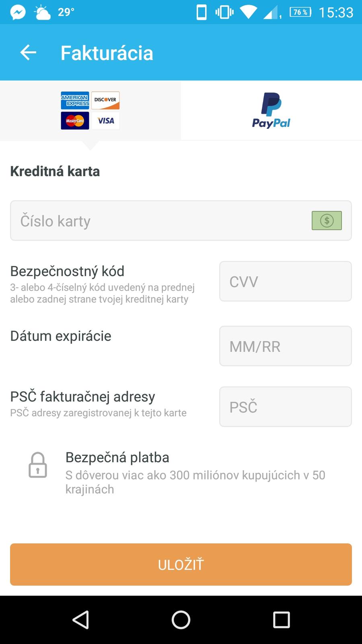Image resolution: width=362 pixels, height=644 pixels.
Task: Tap the padlock secure payment icon
Action: click(38, 465)
